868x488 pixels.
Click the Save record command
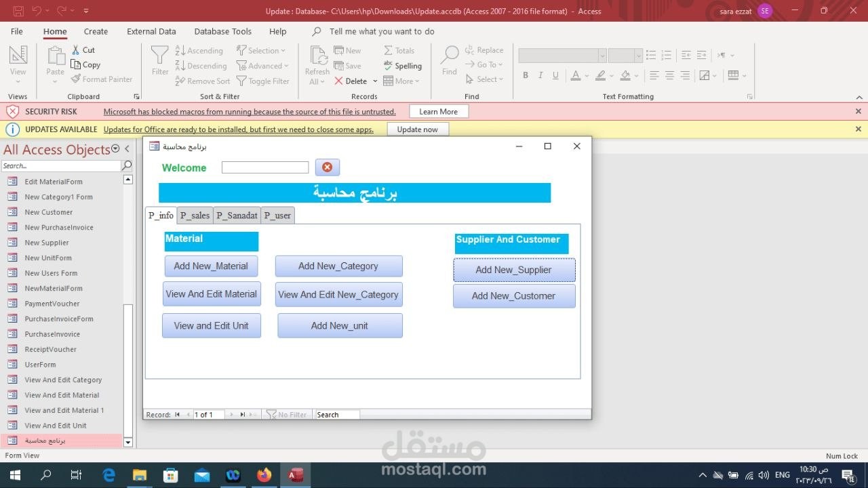click(347, 66)
